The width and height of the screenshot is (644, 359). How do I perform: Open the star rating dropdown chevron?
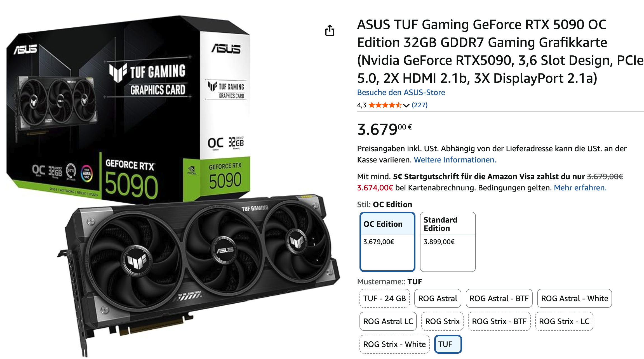point(406,105)
